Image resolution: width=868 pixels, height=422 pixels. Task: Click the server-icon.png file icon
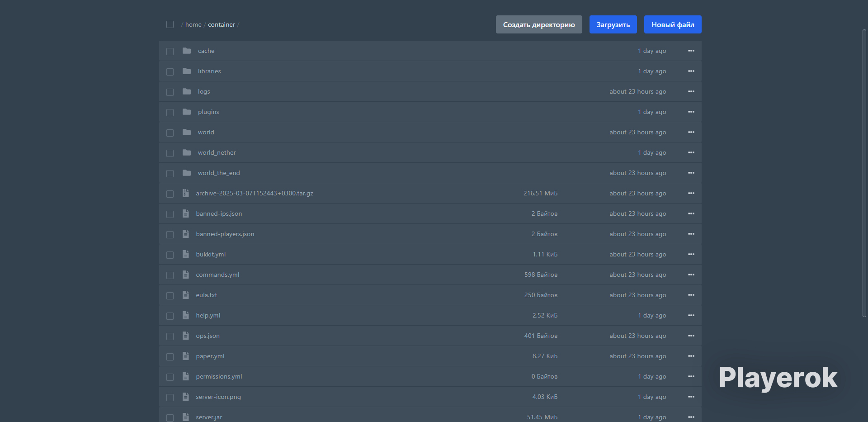click(185, 397)
